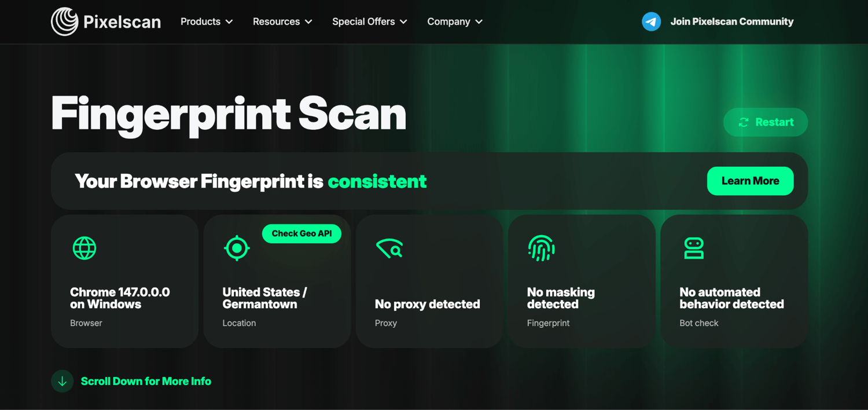Click 'United States / Germantown' text
Viewport: 868px width, 410px height.
pyautogui.click(x=264, y=298)
